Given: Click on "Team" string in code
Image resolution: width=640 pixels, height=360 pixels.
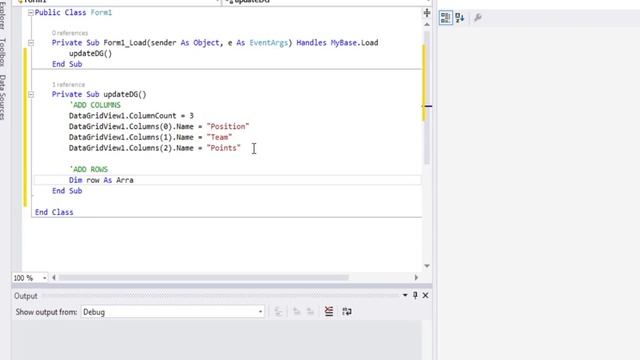Looking at the screenshot, I should [x=219, y=137].
